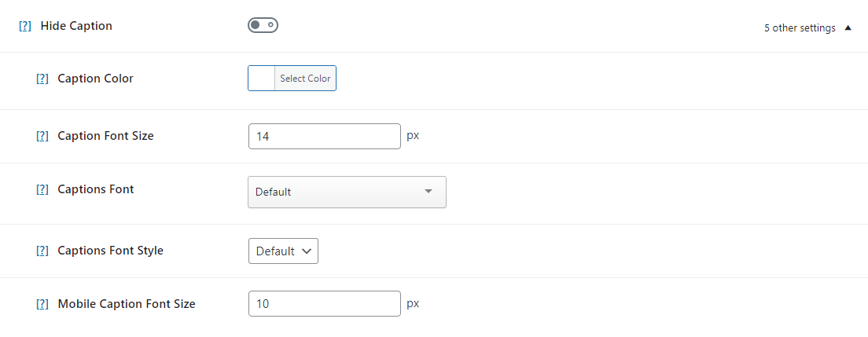Open help for Mobile Caption Font Size
Screen dimensions: 868x337
coord(42,304)
